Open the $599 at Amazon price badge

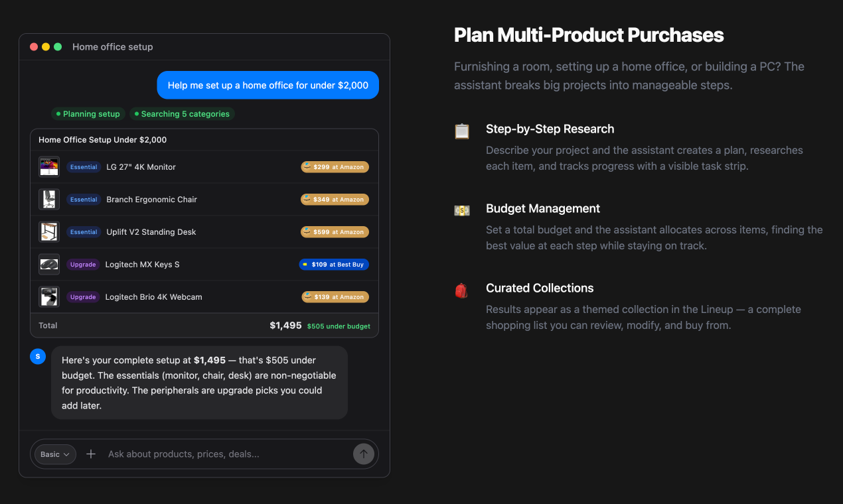point(335,232)
